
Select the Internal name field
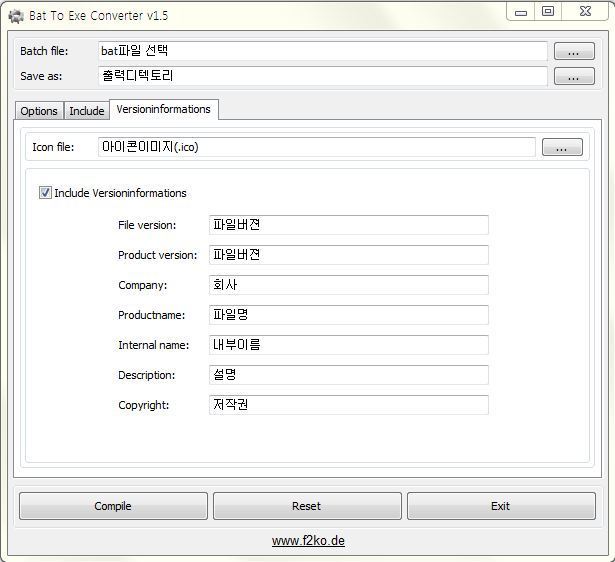(x=349, y=345)
